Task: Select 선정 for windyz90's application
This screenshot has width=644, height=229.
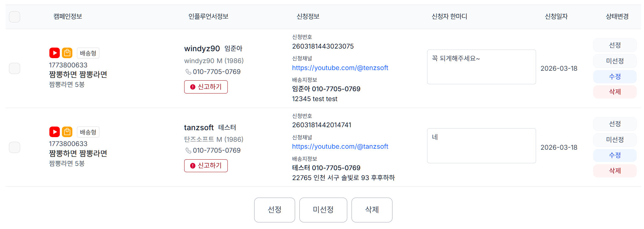Action: (615, 45)
